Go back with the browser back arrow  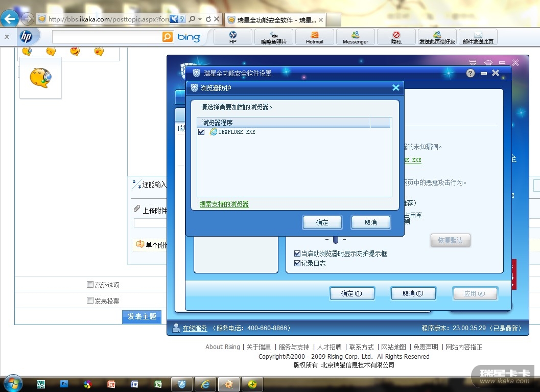pos(10,18)
